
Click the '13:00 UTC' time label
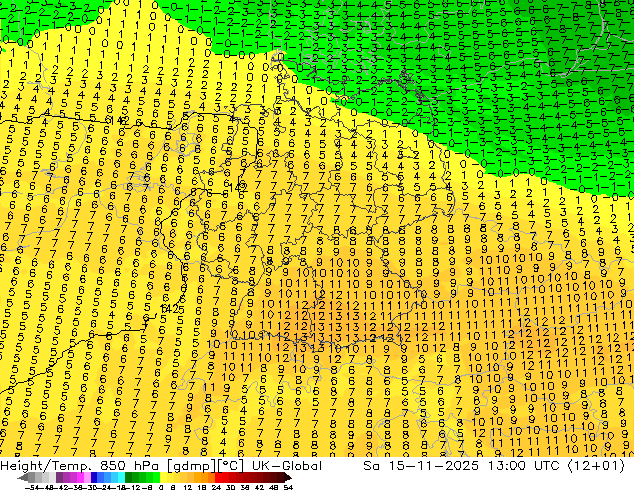pos(523,466)
